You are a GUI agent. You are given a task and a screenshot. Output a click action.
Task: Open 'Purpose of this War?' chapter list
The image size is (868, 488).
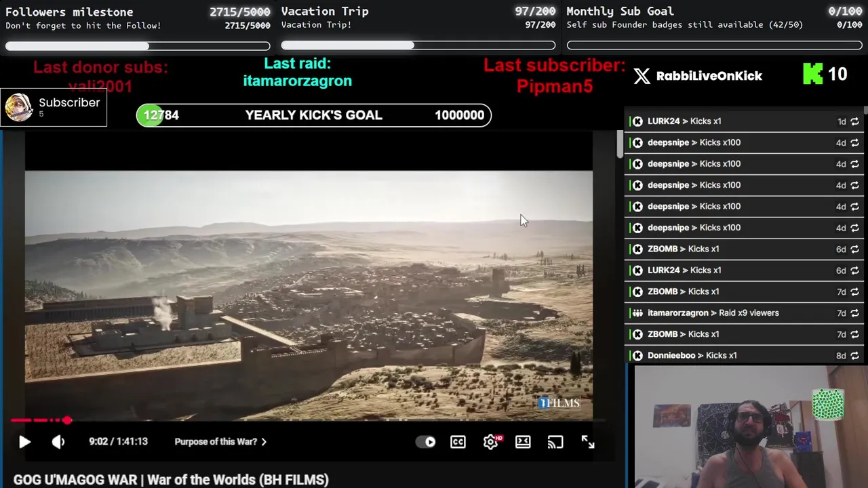[x=220, y=442]
